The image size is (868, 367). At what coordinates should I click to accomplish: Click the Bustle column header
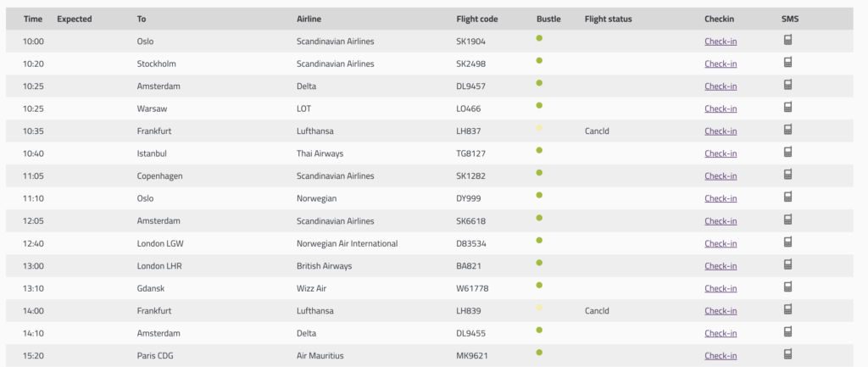pyautogui.click(x=548, y=19)
